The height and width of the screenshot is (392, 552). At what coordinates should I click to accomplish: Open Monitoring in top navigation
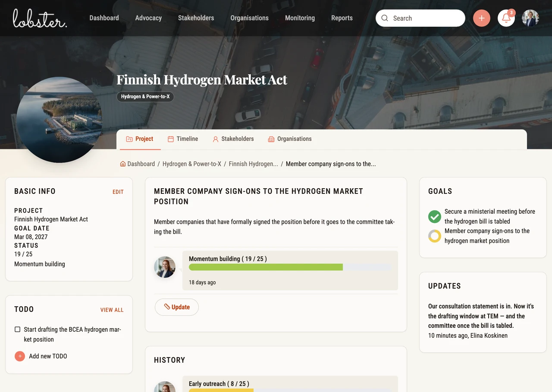[x=300, y=18]
